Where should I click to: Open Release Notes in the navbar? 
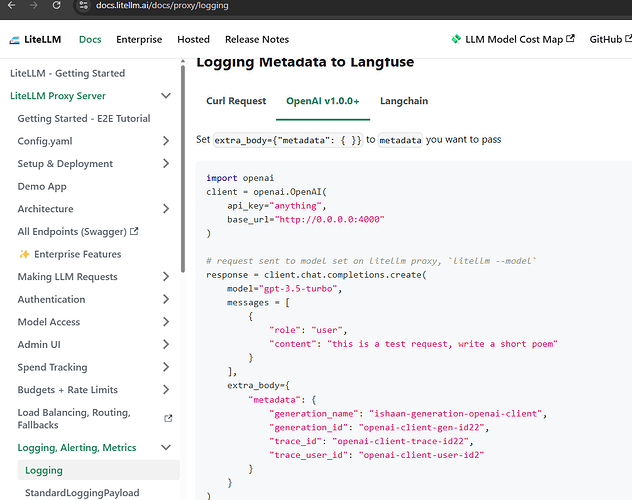click(257, 40)
